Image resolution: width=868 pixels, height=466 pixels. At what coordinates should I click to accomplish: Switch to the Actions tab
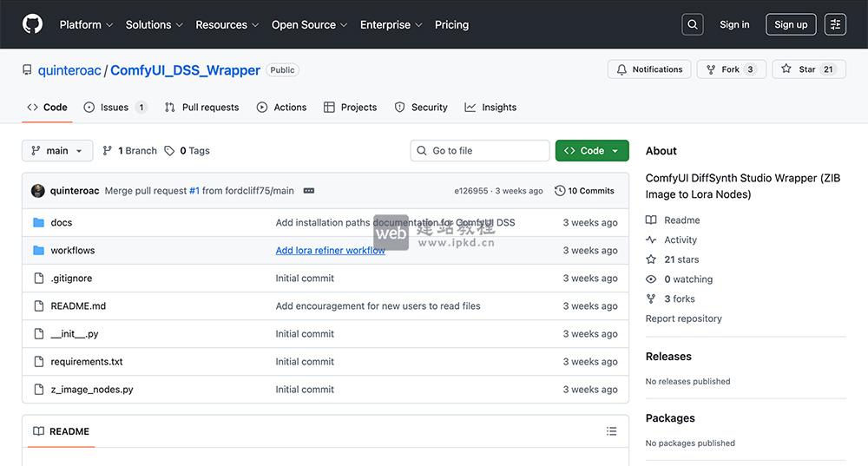(x=282, y=108)
